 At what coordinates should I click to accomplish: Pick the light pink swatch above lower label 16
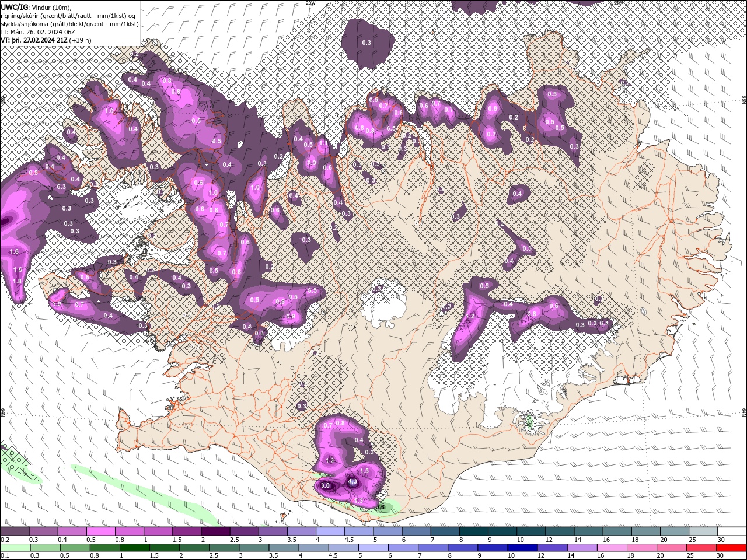pyautogui.click(x=612, y=548)
